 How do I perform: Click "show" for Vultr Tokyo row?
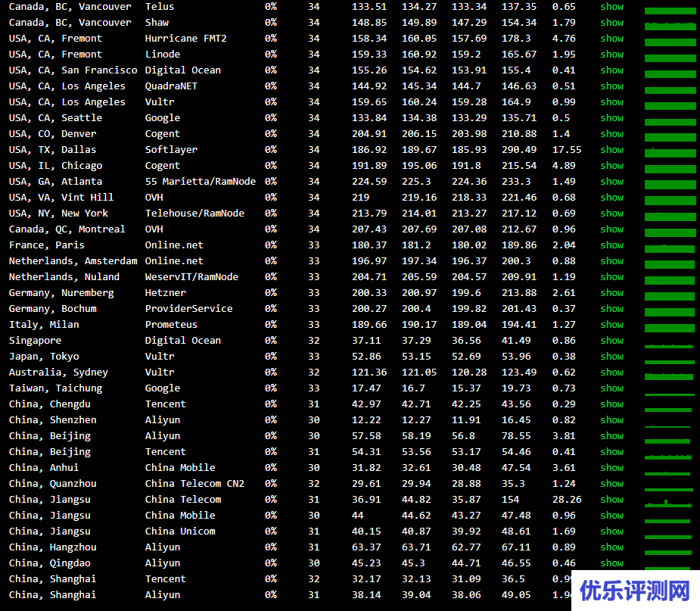point(611,357)
